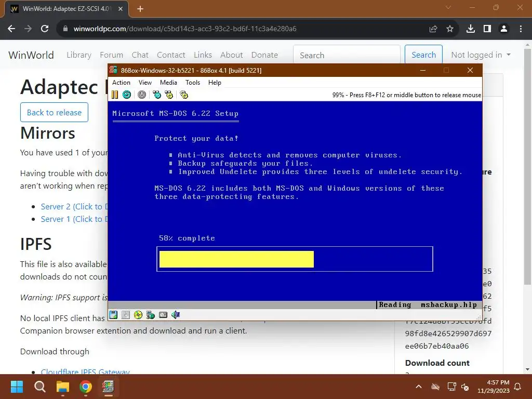Open Windows taskbar search
Viewport: 532px width, 399px height.
coord(39,387)
